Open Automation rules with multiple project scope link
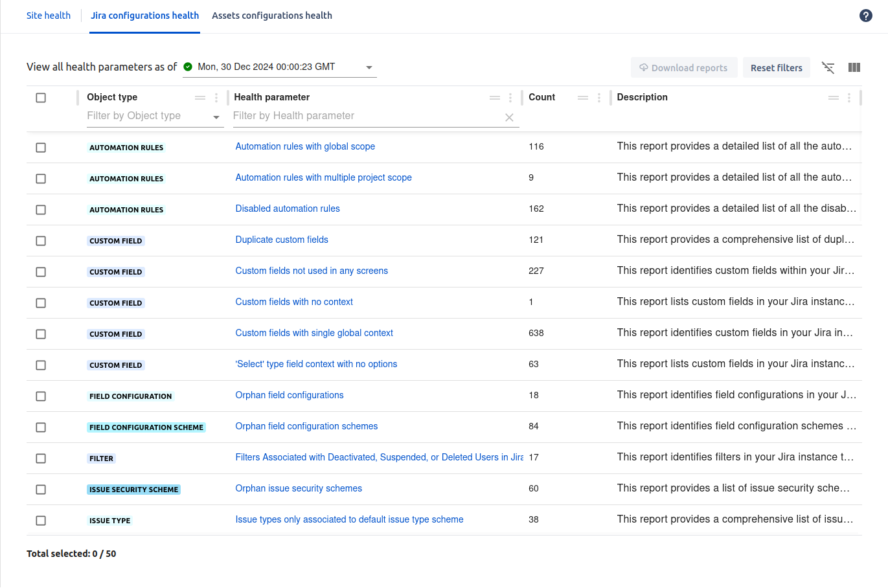Screen dimensions: 888x588 tap(323, 177)
